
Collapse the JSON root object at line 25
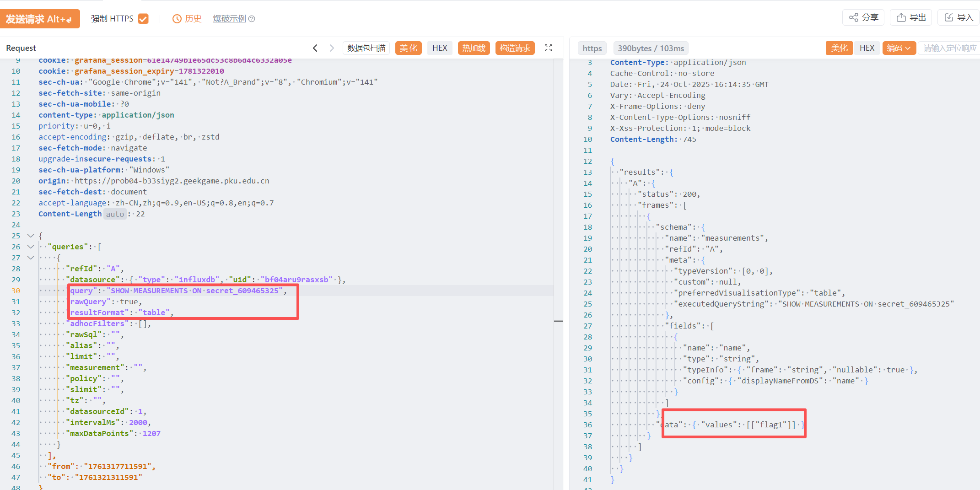(x=31, y=236)
